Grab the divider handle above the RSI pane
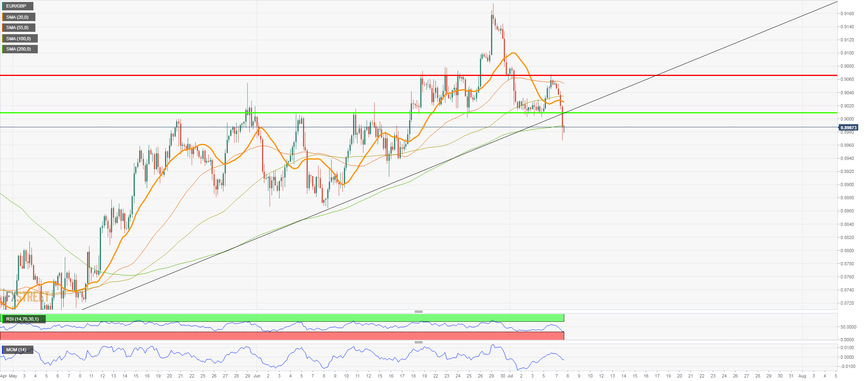This screenshot has height=381, width=868. (x=418, y=311)
